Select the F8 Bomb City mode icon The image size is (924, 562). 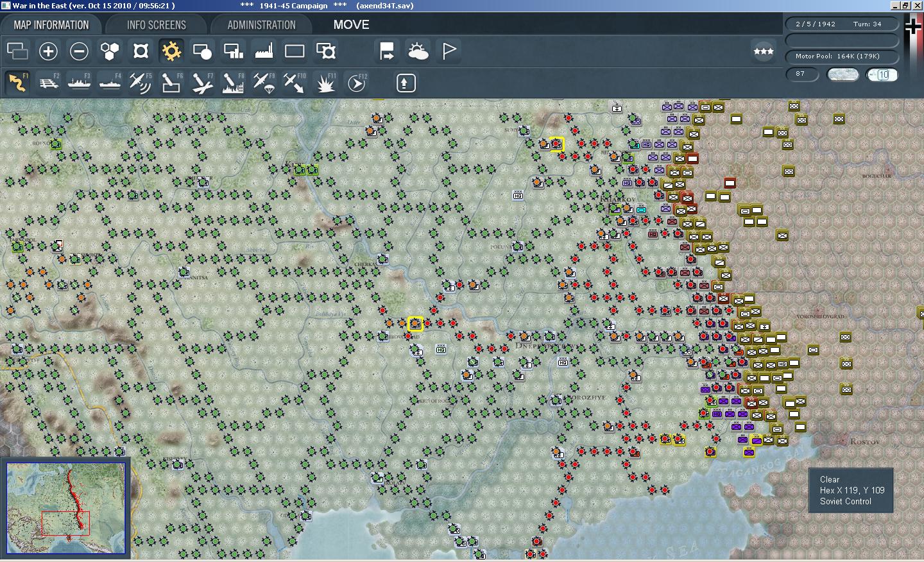coord(233,83)
